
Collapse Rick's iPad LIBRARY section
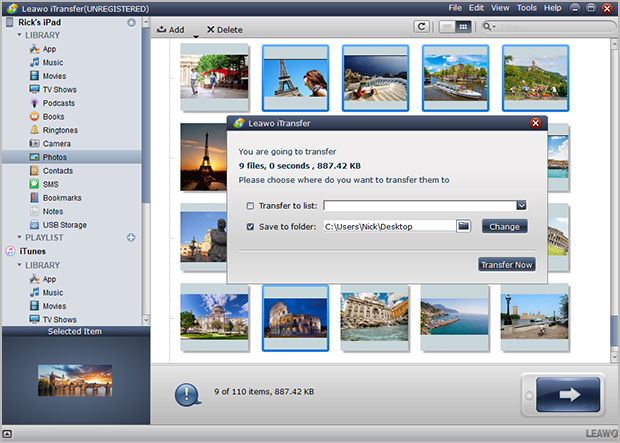pyautogui.click(x=19, y=35)
